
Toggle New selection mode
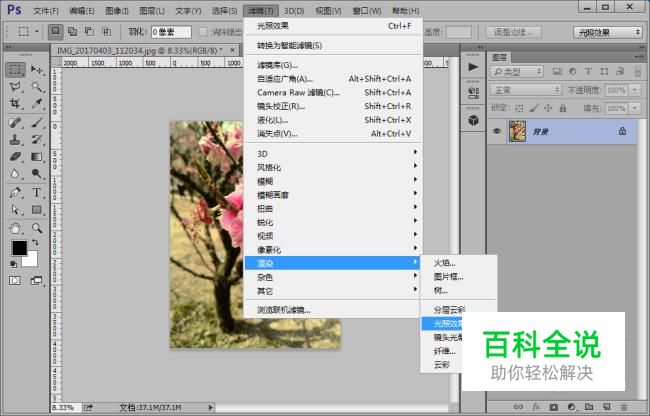pyautogui.click(x=56, y=31)
